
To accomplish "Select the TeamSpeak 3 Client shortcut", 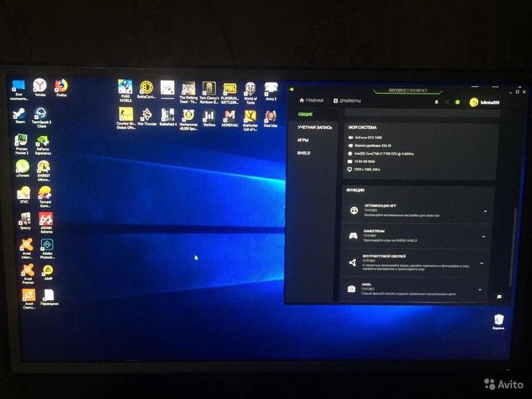I will [41, 117].
